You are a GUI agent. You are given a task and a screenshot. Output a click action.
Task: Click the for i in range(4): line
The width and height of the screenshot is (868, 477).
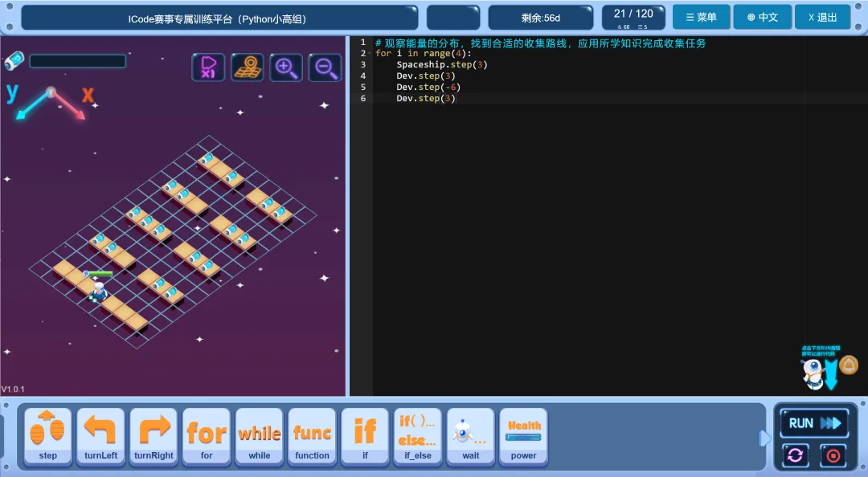click(423, 54)
